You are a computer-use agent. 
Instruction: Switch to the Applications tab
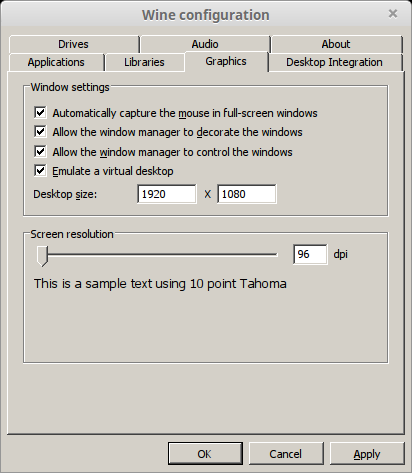tap(56, 62)
